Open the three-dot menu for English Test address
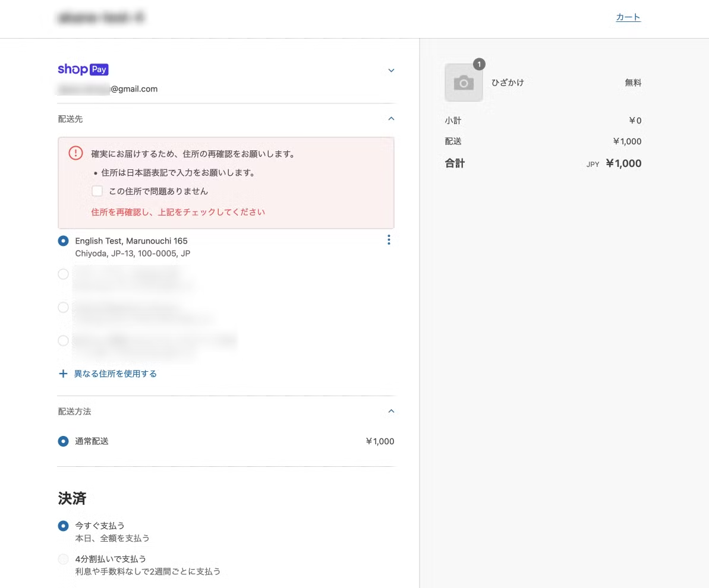This screenshot has width=709, height=588. (389, 240)
